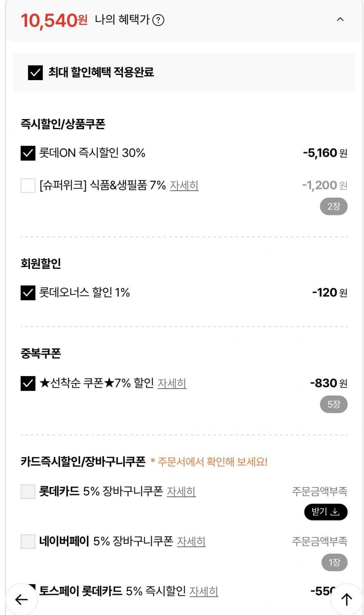This screenshot has width=364, height=615.
Task: Check the 슈퍼위크 식품&생필품 7% coupon
Action: (x=28, y=186)
